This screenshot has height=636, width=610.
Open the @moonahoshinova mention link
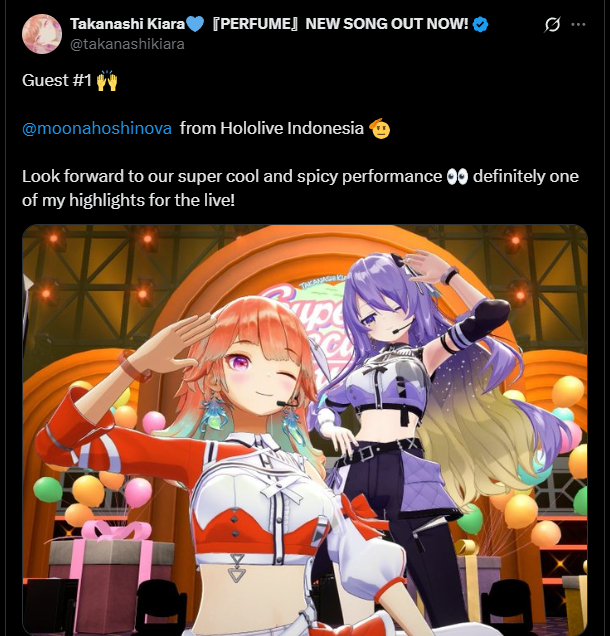(x=97, y=129)
